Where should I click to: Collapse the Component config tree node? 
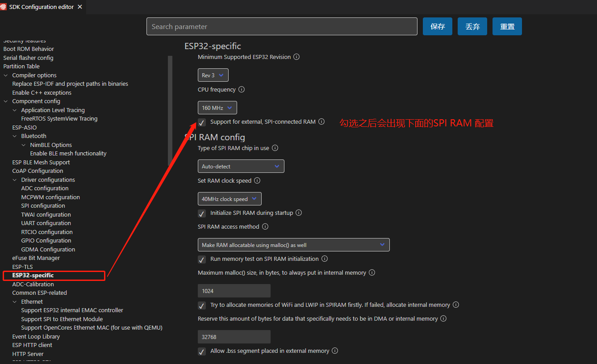pyautogui.click(x=6, y=101)
